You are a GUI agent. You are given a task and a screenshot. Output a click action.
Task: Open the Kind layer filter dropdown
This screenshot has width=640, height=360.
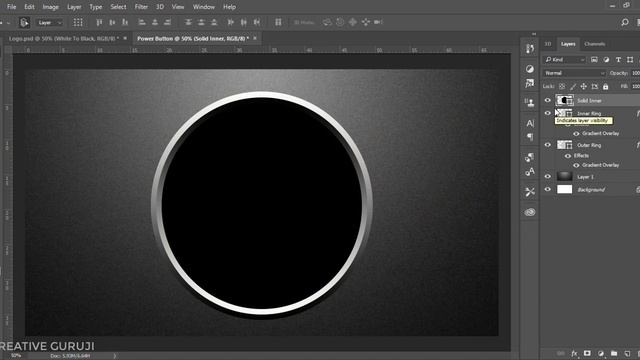(565, 60)
